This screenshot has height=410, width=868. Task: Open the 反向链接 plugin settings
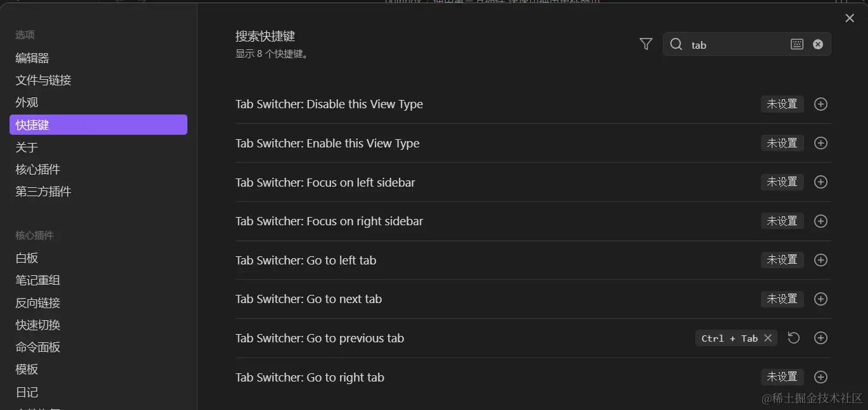coord(37,302)
